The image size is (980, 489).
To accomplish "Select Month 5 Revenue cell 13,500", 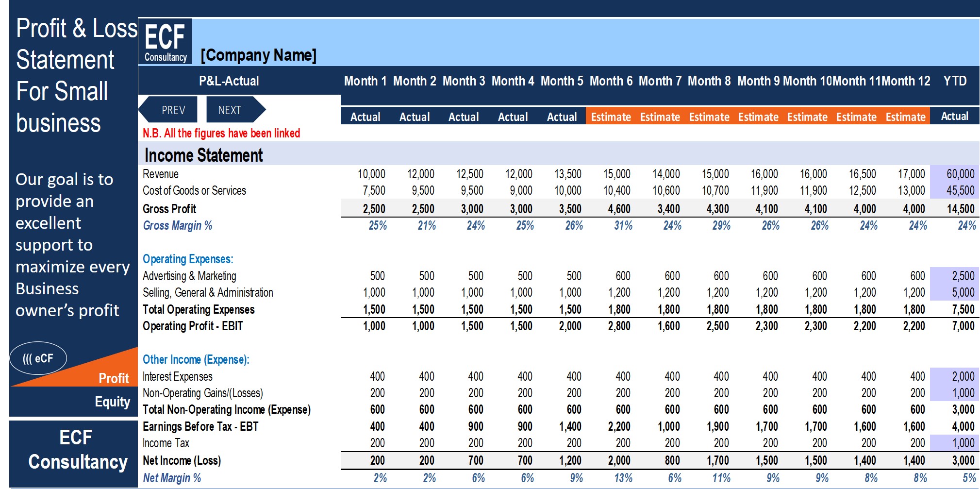I will tap(568, 174).
